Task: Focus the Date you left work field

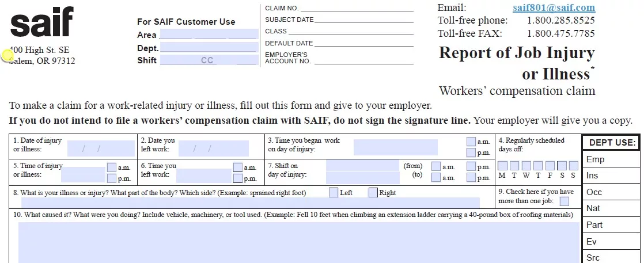Action: tap(214, 148)
